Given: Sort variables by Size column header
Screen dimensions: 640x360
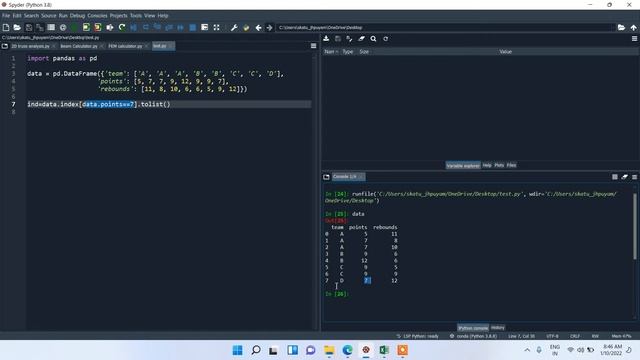Looking at the screenshot, I should pyautogui.click(x=364, y=52).
